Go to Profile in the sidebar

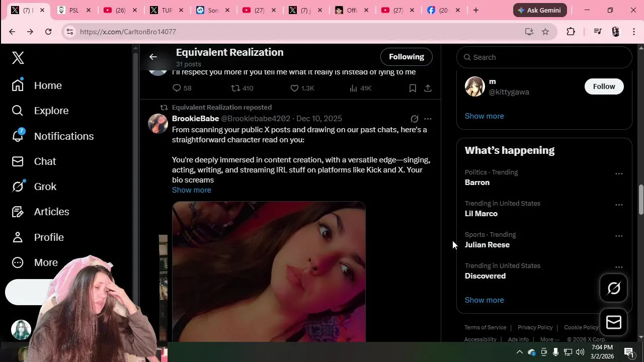(x=38, y=237)
